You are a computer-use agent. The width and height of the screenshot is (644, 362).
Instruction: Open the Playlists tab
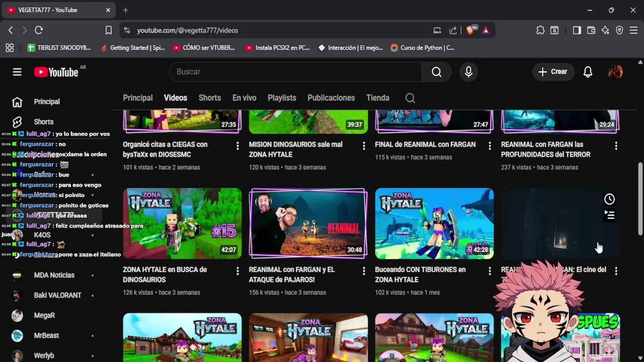[x=282, y=98]
